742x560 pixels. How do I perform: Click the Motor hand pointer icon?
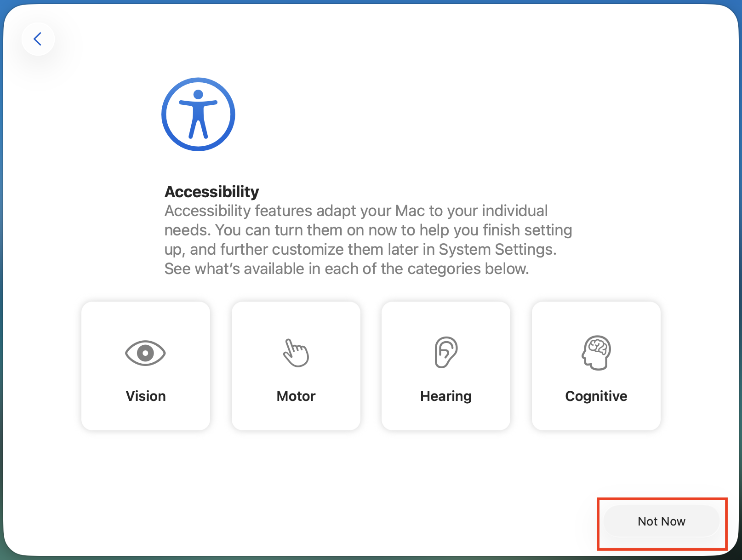click(x=296, y=353)
